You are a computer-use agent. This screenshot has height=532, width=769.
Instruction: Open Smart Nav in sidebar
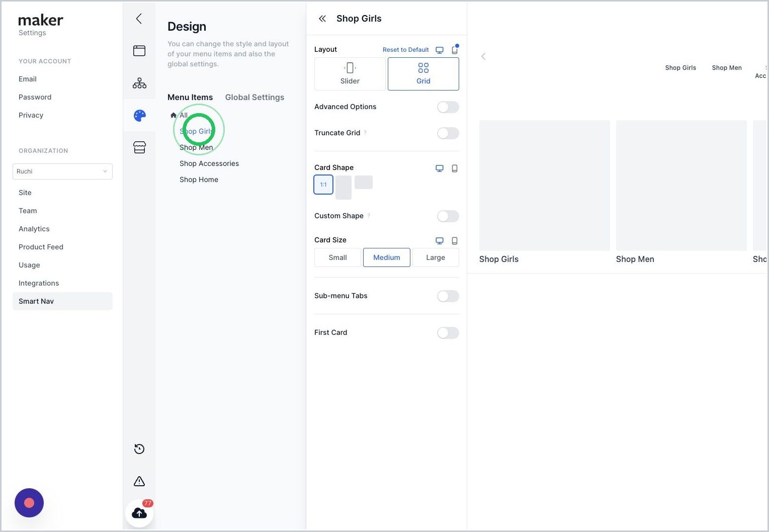coord(62,301)
